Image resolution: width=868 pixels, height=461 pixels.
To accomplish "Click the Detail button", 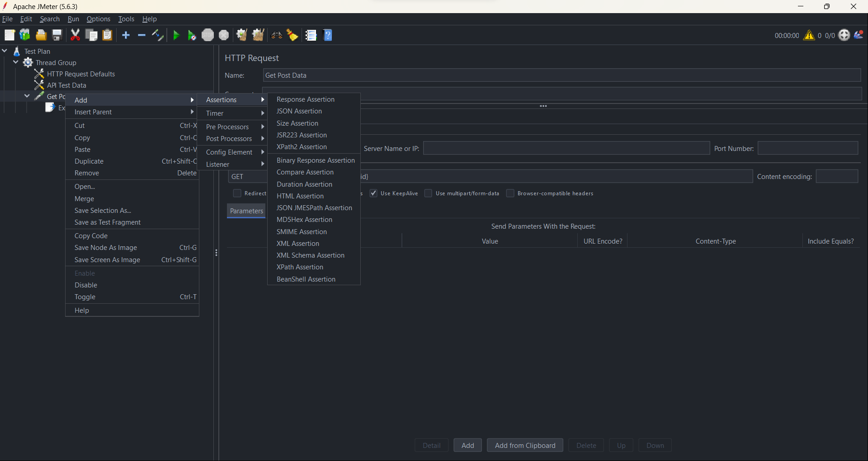I will pos(431,445).
